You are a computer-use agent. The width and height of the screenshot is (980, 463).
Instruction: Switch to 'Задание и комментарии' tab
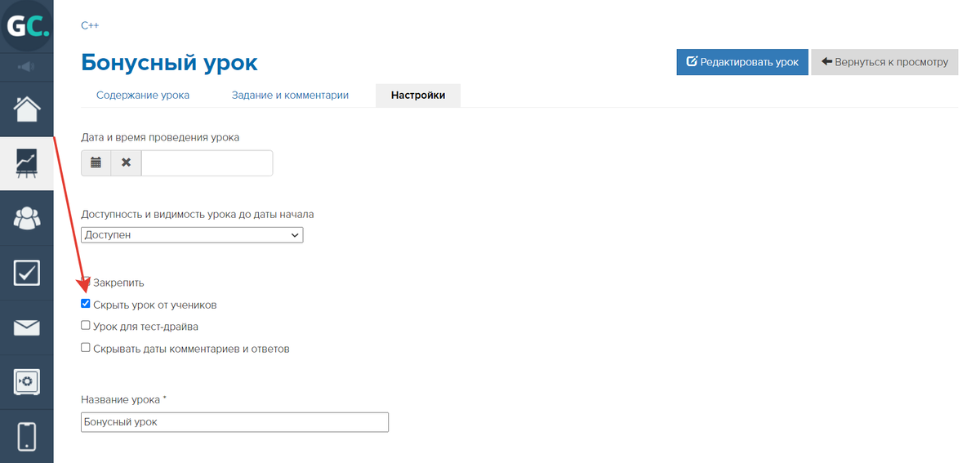(x=290, y=96)
